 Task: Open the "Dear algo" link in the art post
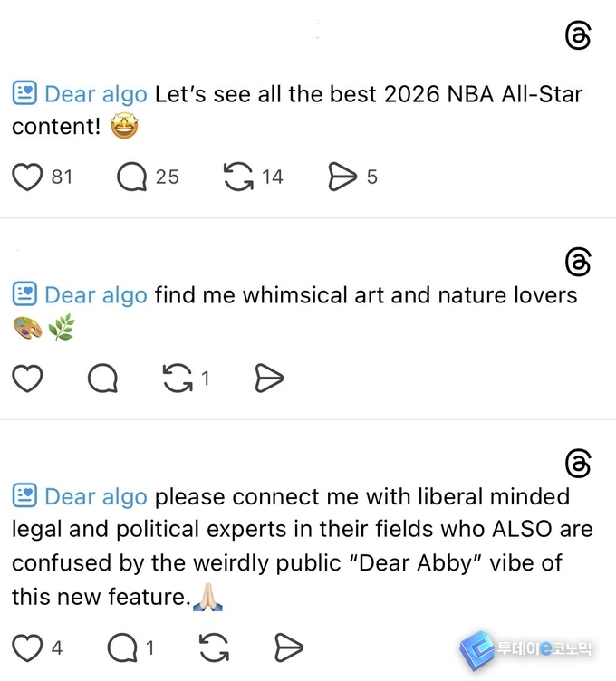click(x=95, y=295)
